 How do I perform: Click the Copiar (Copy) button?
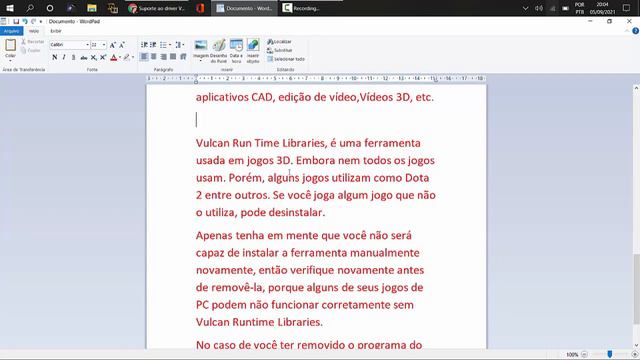tap(31, 50)
